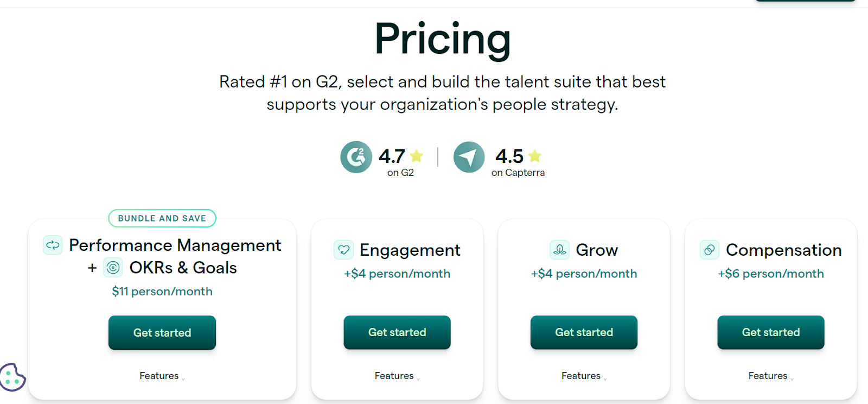This screenshot has height=404, width=868.
Task: Click the OKRs & Goals target icon
Action: (x=113, y=268)
